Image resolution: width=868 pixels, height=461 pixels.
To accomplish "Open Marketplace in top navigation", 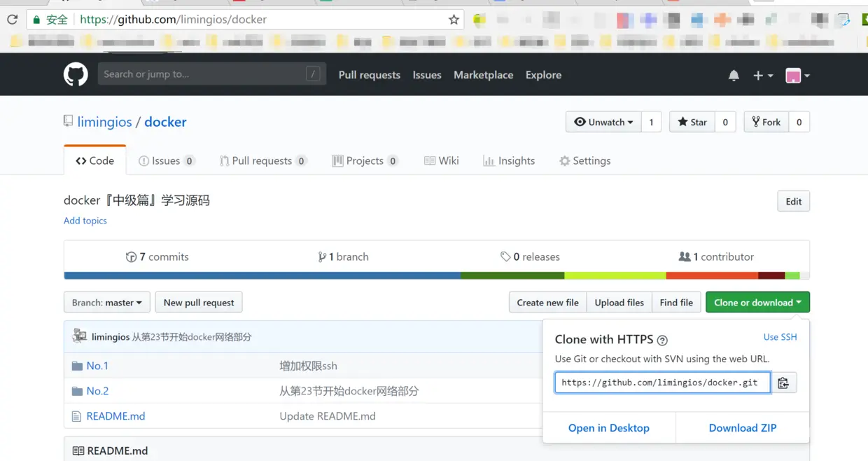I will pyautogui.click(x=483, y=75).
